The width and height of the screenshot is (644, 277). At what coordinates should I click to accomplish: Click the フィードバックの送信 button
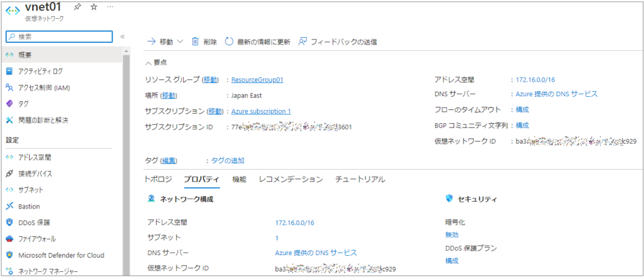(x=338, y=41)
